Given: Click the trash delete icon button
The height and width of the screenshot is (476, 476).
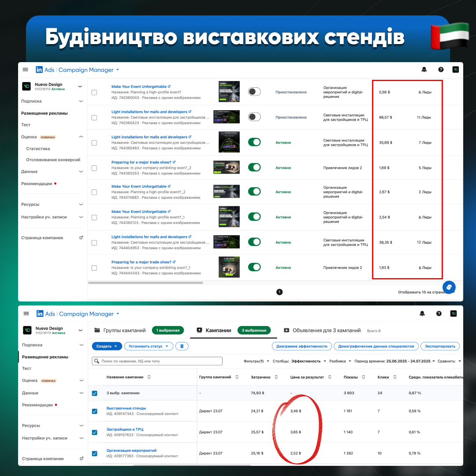Looking at the screenshot, I should click(x=182, y=346).
